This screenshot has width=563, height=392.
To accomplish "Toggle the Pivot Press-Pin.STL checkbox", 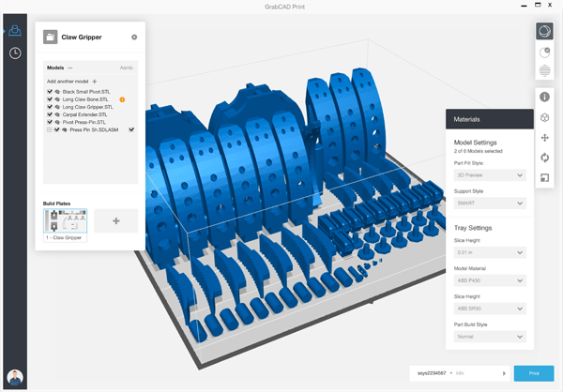I will [50, 122].
